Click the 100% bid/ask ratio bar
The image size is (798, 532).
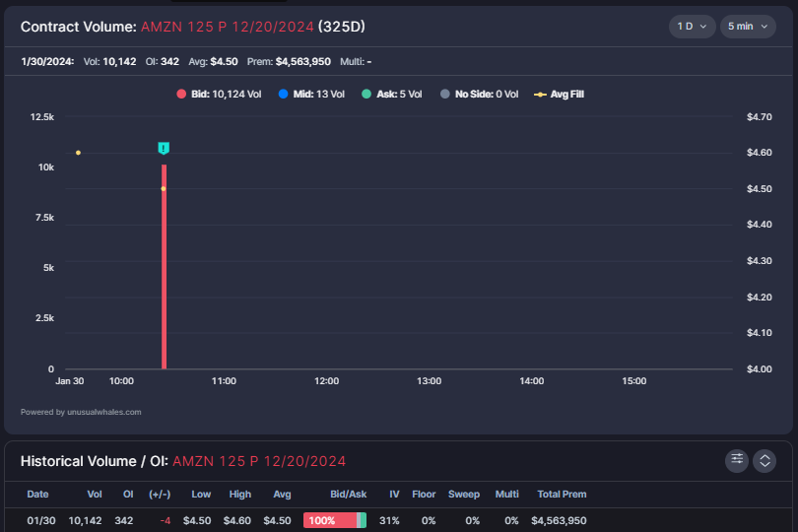[335, 520]
